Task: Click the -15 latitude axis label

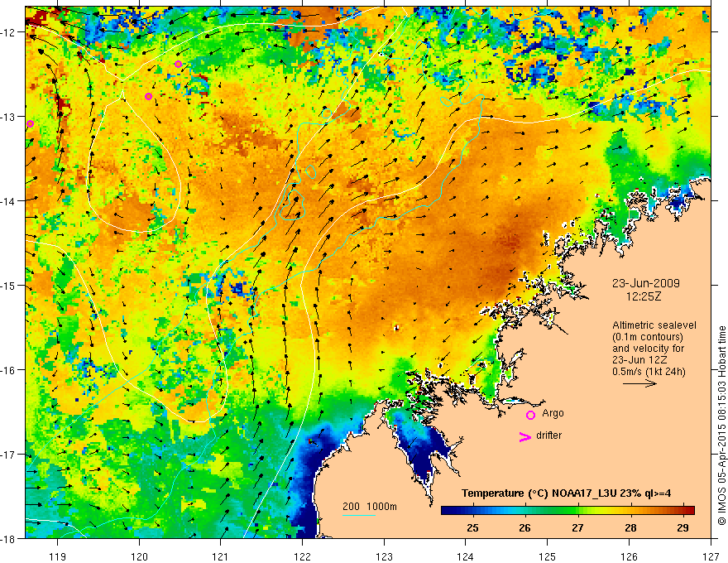Action: tap(9, 285)
